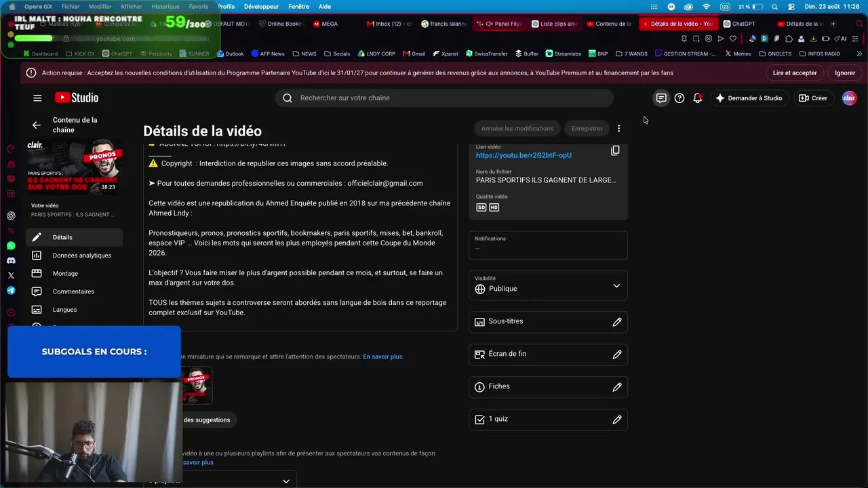
Task: Open Telegram in the Opera sidebar
Action: 11,290
